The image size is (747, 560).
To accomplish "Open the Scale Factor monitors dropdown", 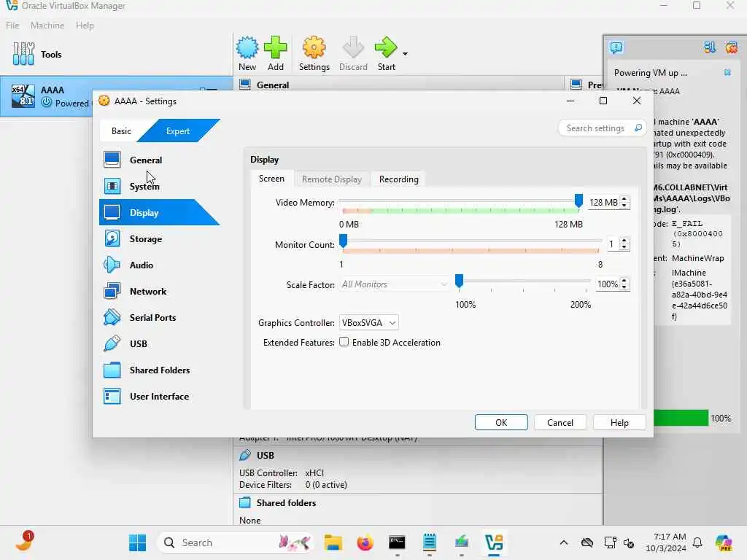I will point(395,284).
